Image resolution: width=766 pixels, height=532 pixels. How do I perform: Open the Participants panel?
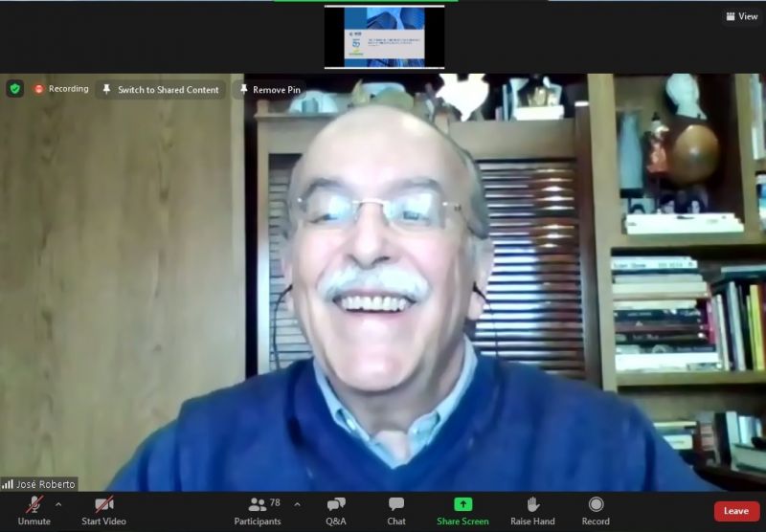[258, 511]
